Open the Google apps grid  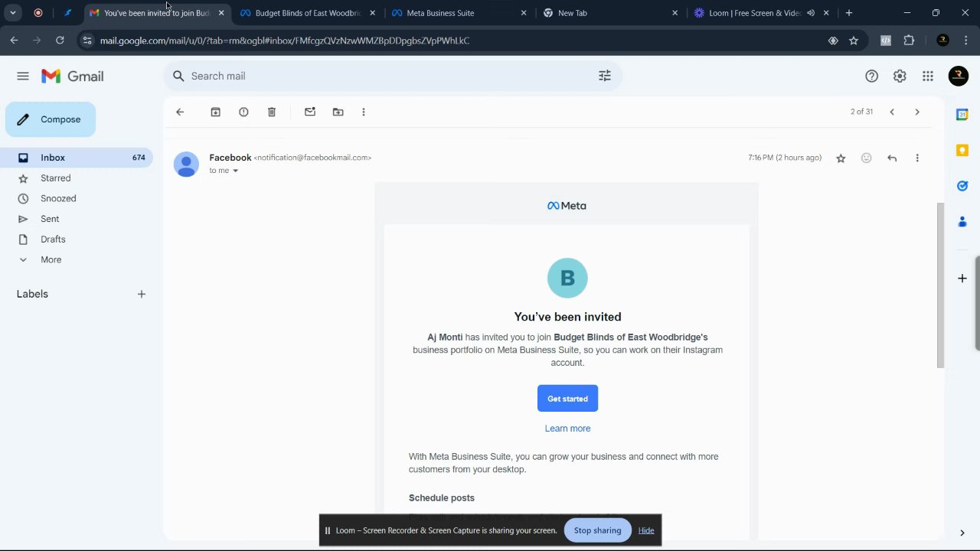pyautogui.click(x=928, y=76)
